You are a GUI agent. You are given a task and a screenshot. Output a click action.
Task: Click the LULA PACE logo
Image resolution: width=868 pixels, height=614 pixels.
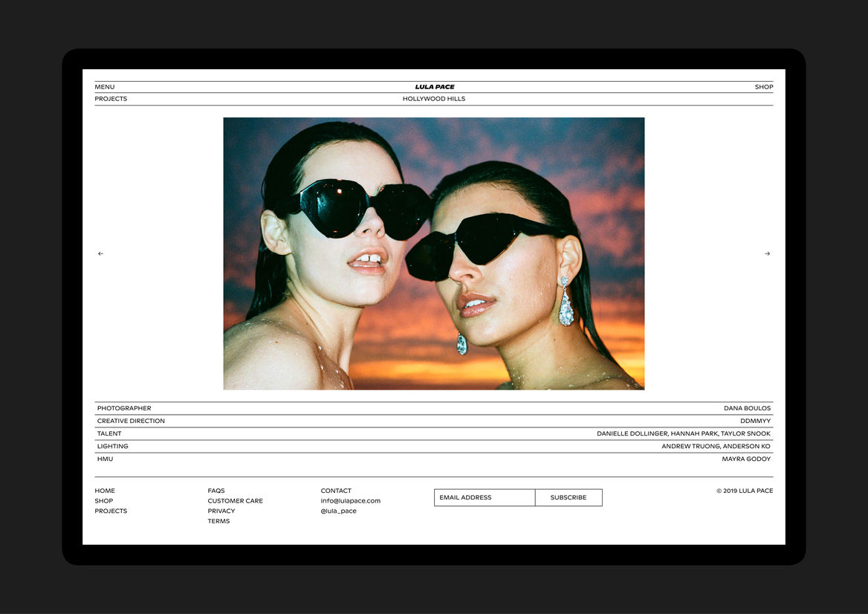(x=434, y=87)
